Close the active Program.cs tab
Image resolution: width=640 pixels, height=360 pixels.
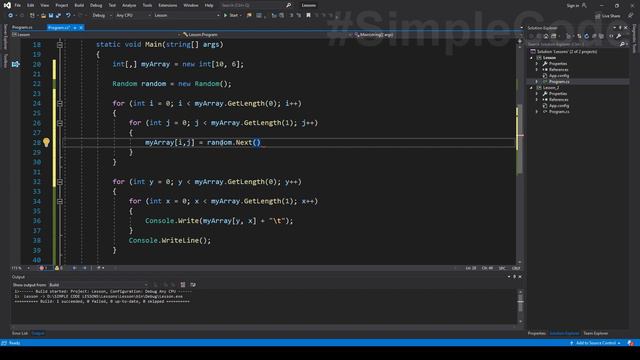tap(81, 28)
